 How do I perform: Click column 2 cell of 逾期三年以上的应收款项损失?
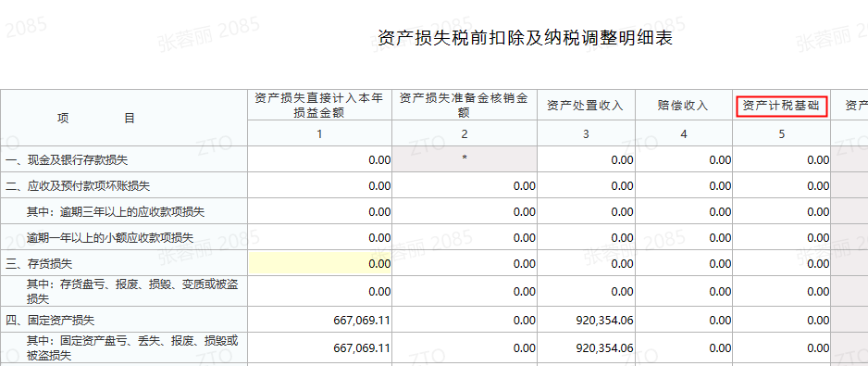[x=464, y=212]
